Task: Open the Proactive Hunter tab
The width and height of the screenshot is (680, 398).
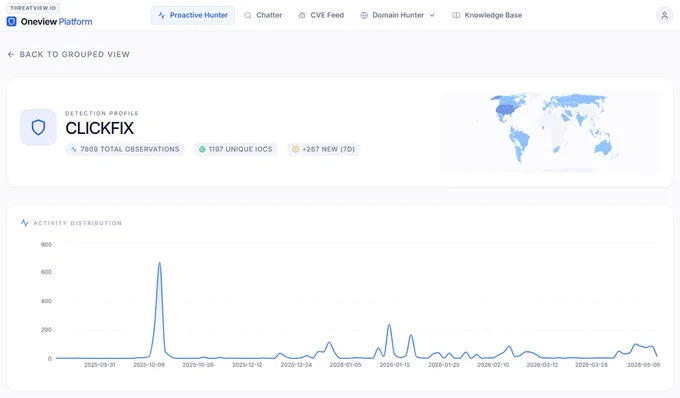Action: point(193,15)
